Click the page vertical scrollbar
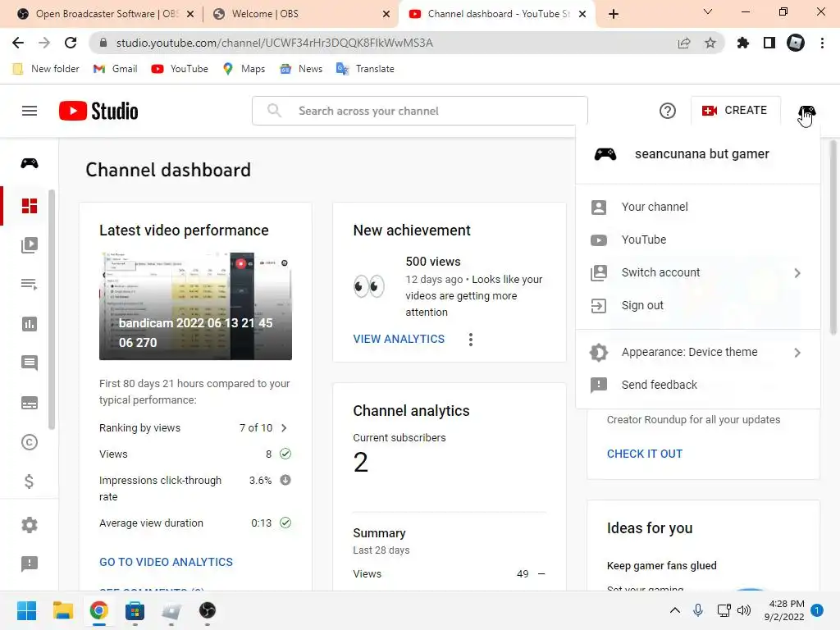Viewport: 840px width, 630px height. pyautogui.click(x=833, y=238)
